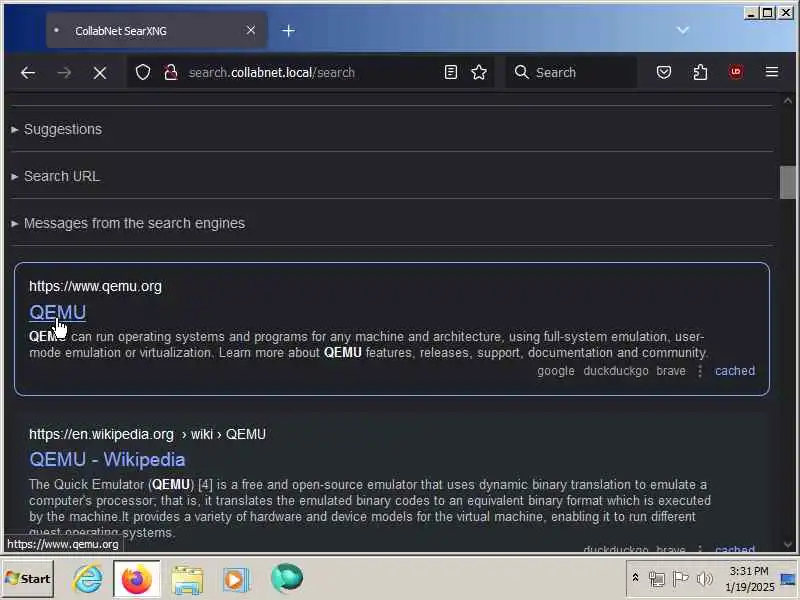
Task: Open Windows Explorer folder on taskbar
Action: pos(187,580)
